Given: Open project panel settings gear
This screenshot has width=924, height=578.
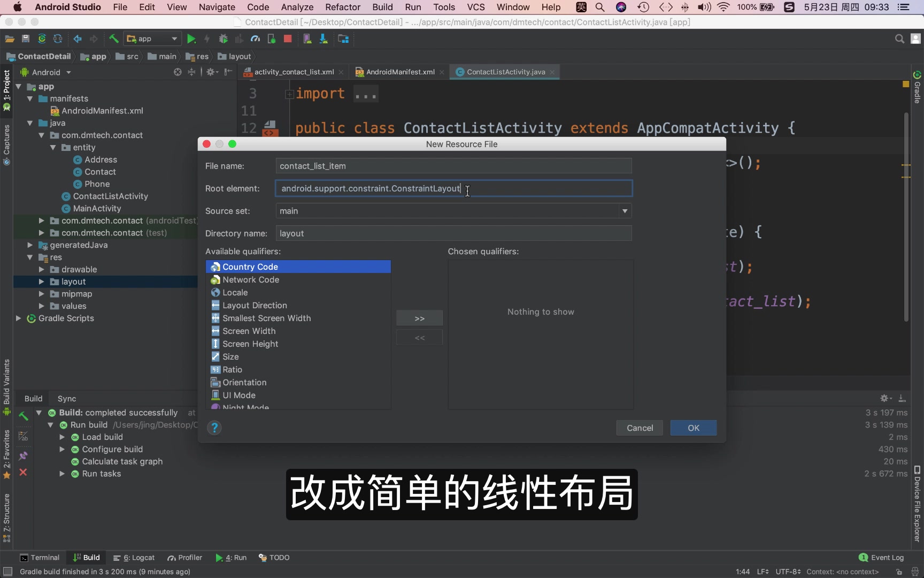Looking at the screenshot, I should [212, 72].
